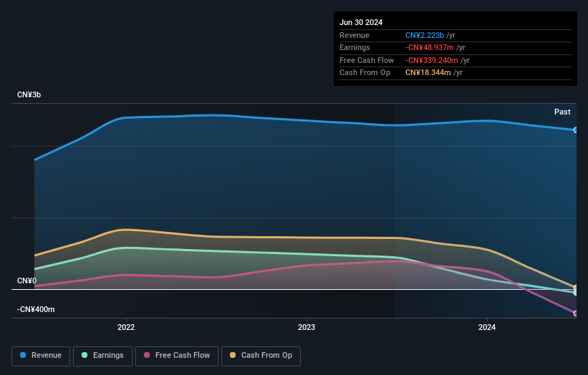Viewport: 588px width, 375px height.
Task: Click the orange Cash From Op legend dot
Action: coord(233,355)
